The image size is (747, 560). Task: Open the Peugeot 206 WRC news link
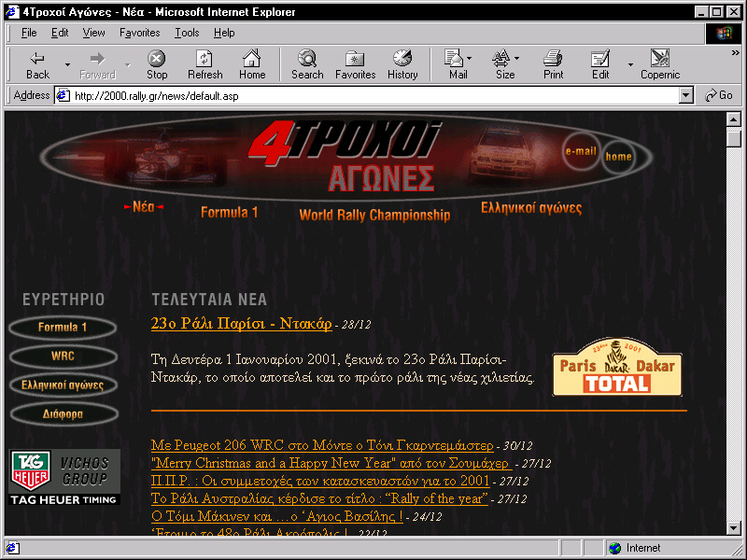322,445
